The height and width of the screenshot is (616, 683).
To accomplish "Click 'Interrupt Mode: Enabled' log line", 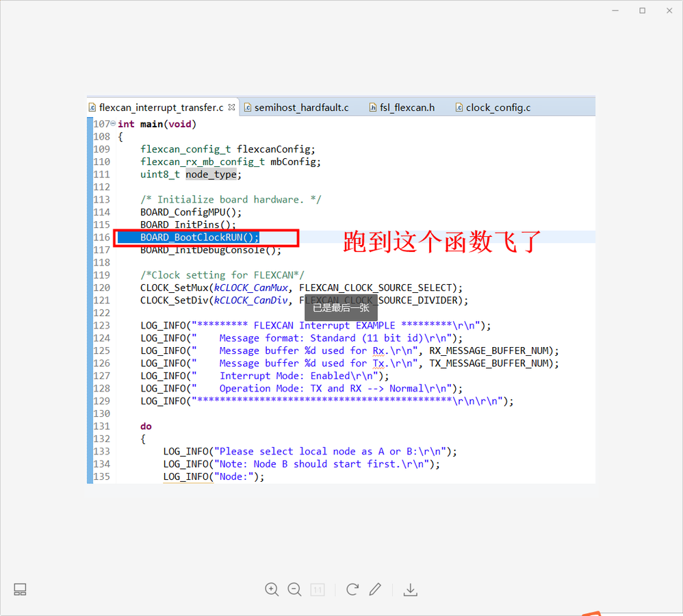I will [265, 376].
